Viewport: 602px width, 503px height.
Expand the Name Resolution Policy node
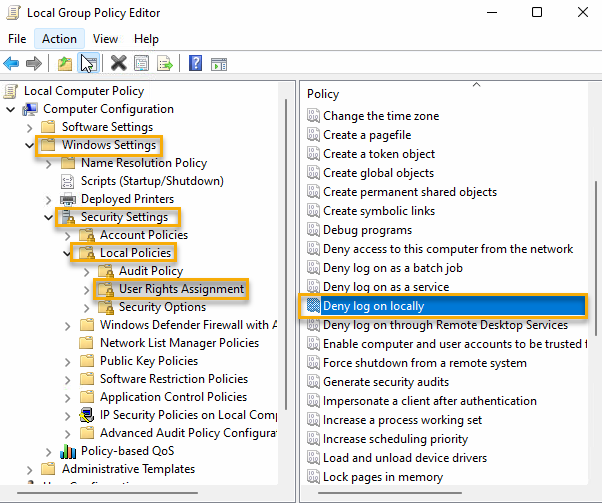coord(49,164)
